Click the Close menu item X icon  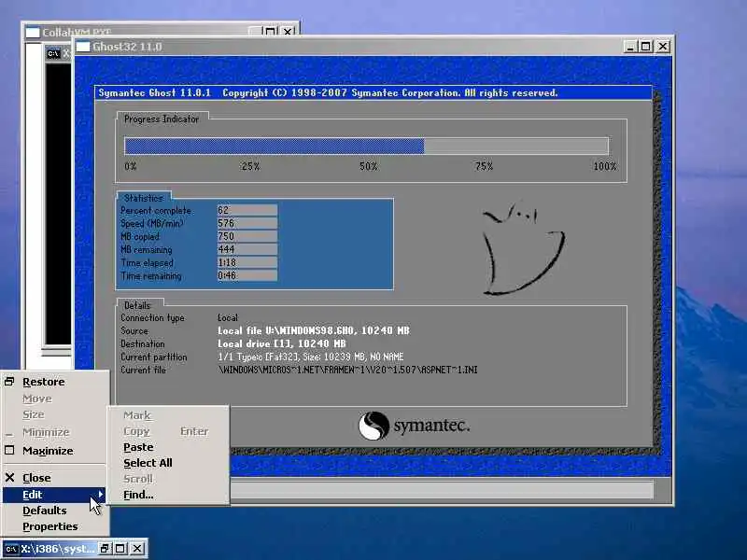tap(9, 477)
